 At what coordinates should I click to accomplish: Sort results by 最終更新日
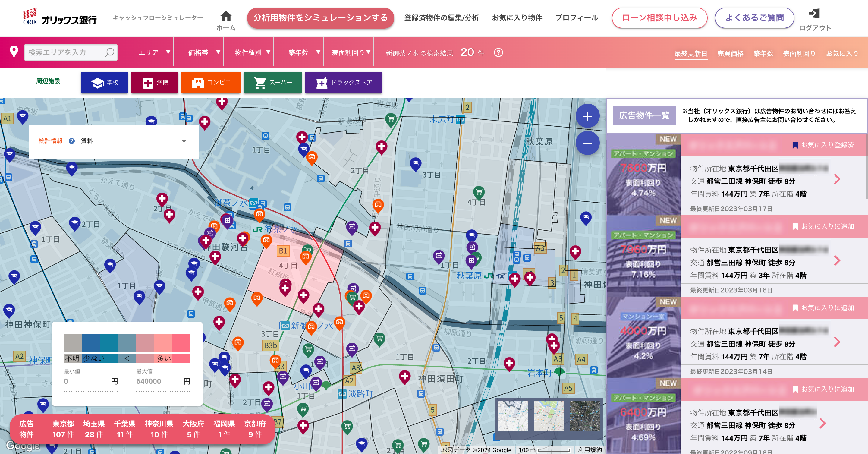(691, 54)
